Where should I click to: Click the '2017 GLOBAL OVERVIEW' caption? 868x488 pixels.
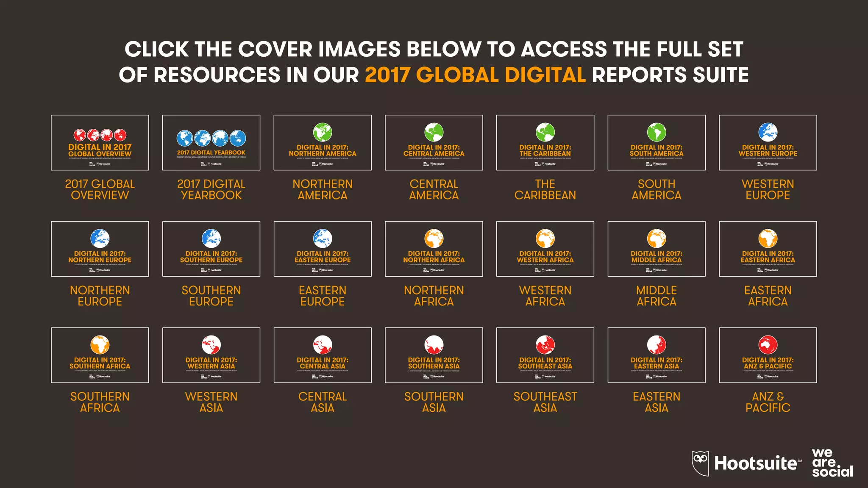pos(100,190)
